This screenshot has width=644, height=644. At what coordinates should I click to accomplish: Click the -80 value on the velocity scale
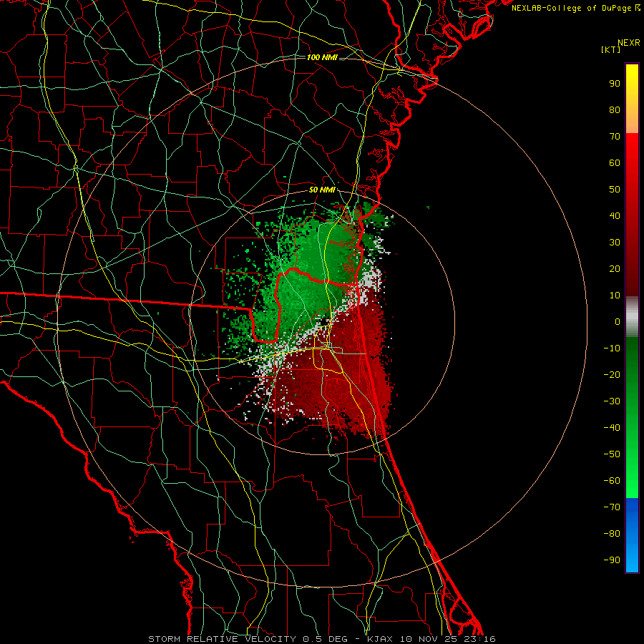612,534
